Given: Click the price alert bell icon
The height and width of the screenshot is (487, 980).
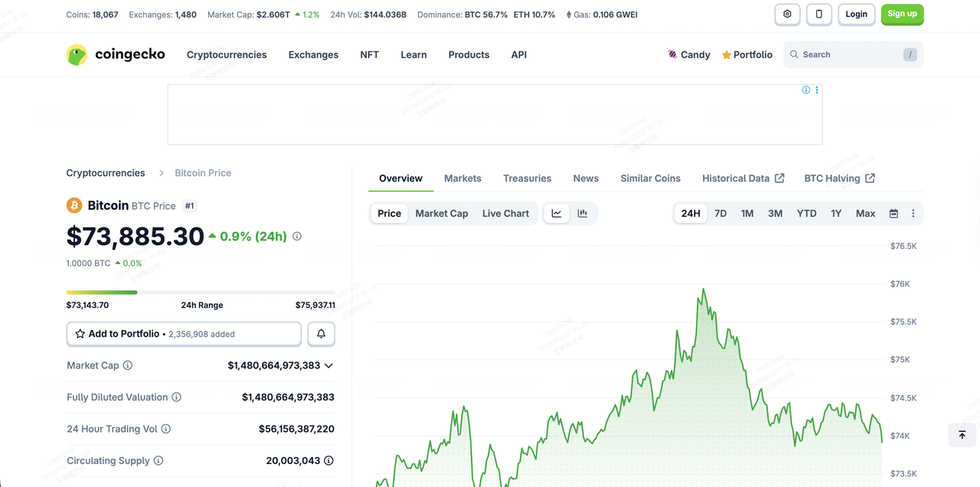Looking at the screenshot, I should click(x=321, y=334).
